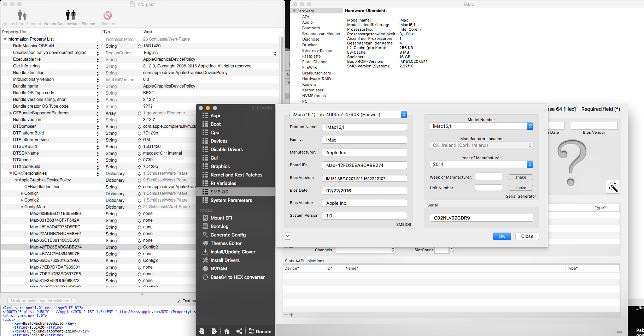Select Grafik/Monitore in the hardware list

pos(316,73)
